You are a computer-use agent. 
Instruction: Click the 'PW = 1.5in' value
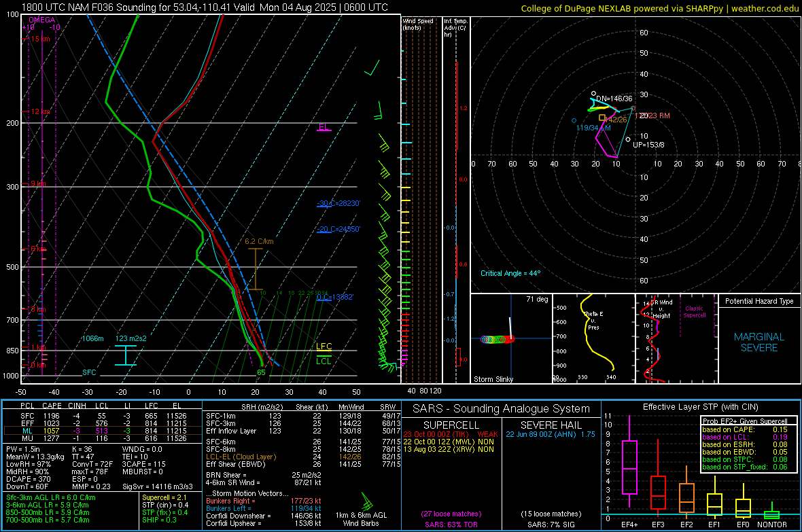click(23, 449)
